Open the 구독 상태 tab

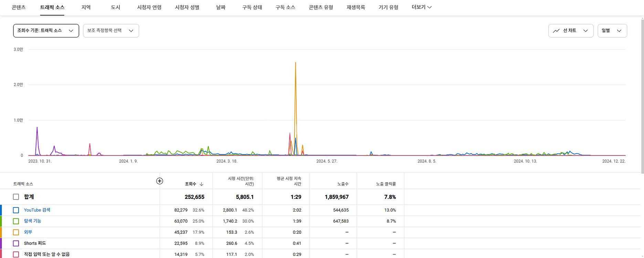(x=252, y=7)
